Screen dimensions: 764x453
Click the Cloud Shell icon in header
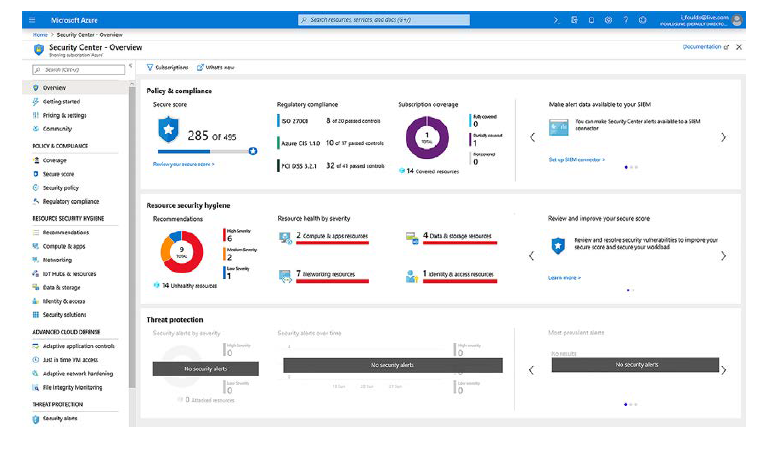coord(556,20)
